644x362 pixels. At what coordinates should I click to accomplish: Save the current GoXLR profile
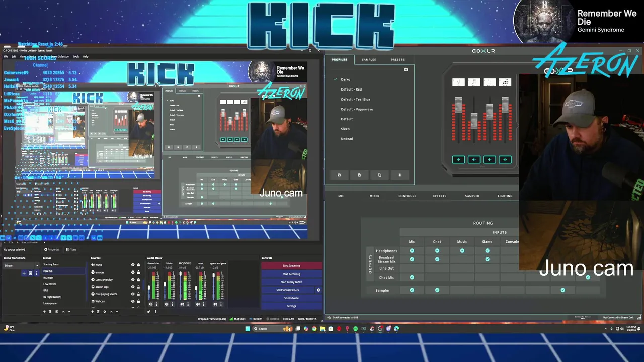pos(339,175)
